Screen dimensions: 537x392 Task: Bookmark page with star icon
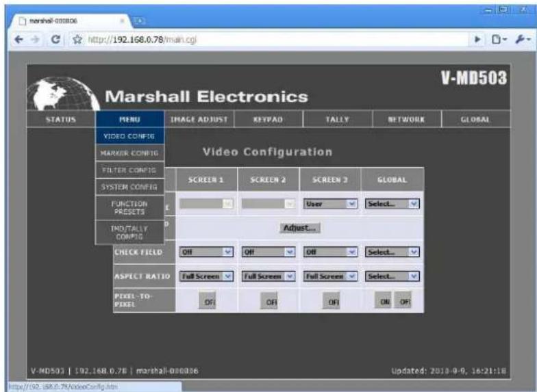pos(77,40)
